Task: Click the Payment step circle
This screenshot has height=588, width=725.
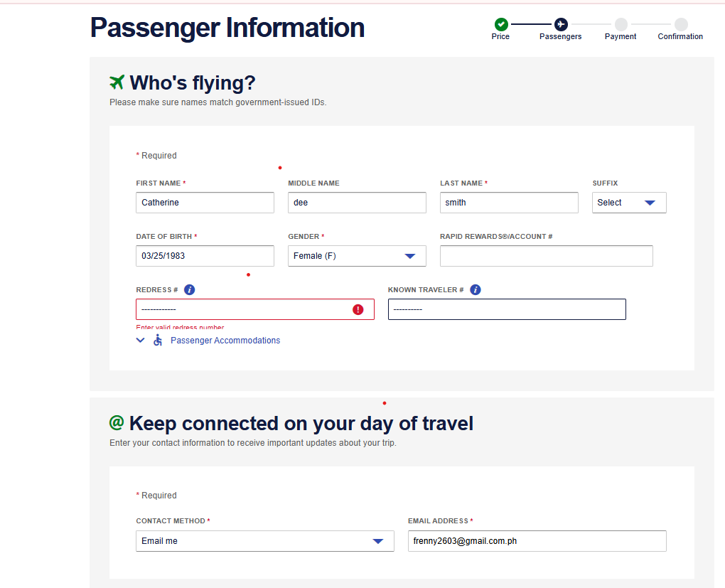Action: (621, 24)
